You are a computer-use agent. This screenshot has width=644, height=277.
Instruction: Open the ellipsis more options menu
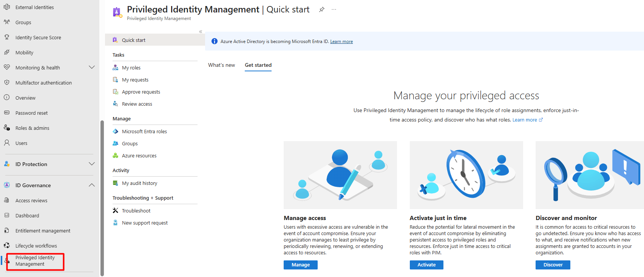click(x=334, y=9)
